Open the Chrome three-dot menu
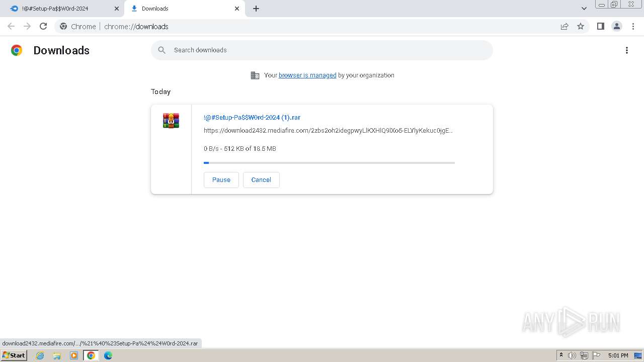 pyautogui.click(x=633, y=26)
